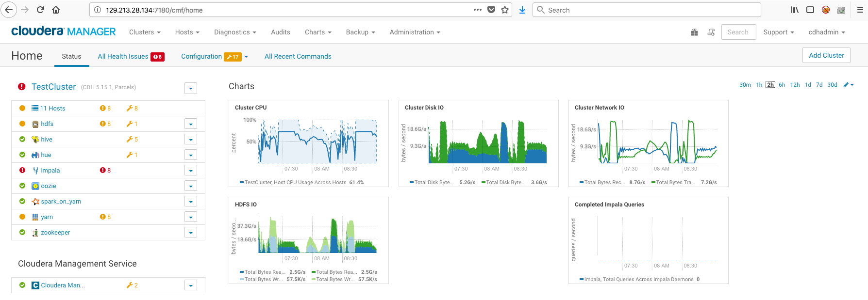Open the Configuration issues dropdown arrow
The height and width of the screenshot is (300, 868).
coord(246,57)
